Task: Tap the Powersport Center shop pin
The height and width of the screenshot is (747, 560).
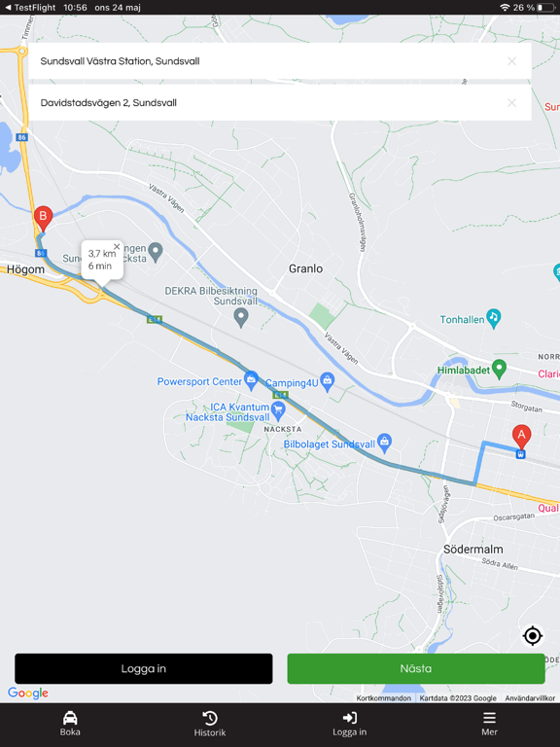Action: click(x=251, y=380)
